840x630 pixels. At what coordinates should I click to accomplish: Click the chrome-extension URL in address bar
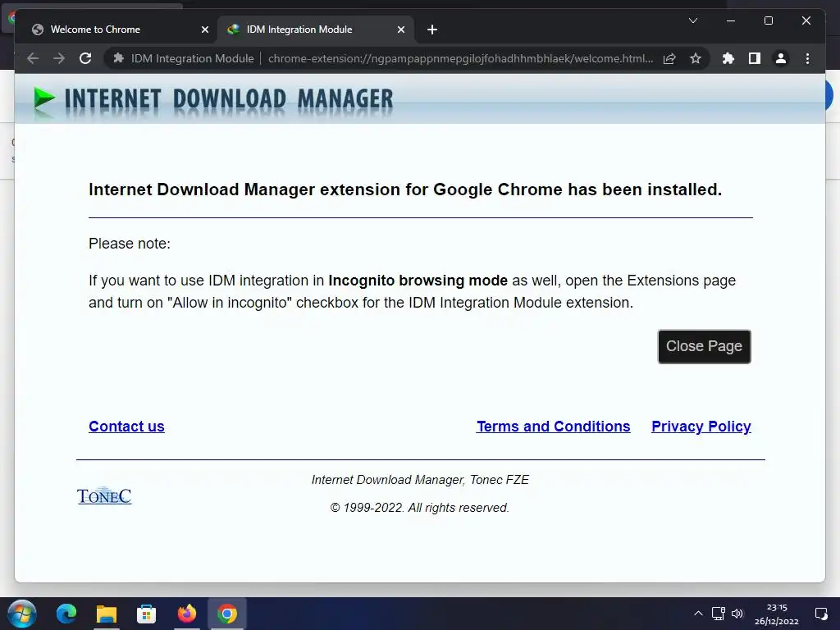tap(460, 58)
